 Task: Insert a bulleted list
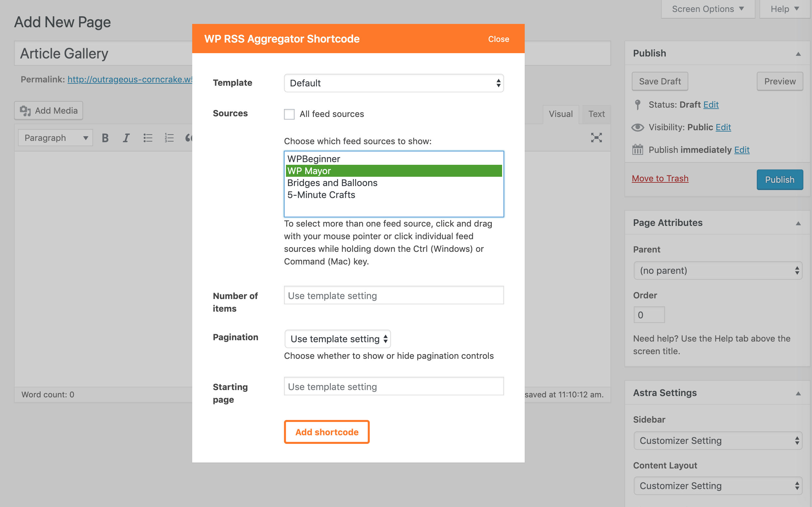[148, 138]
